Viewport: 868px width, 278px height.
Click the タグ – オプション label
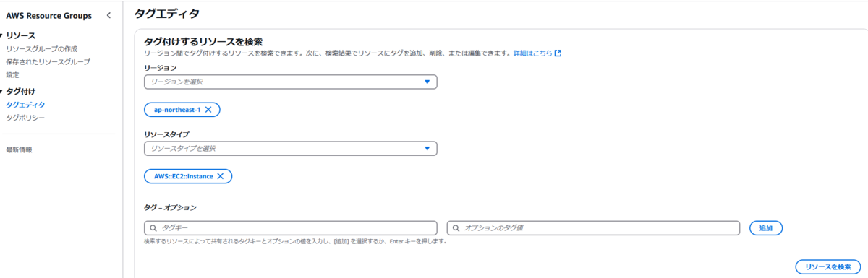pos(170,207)
